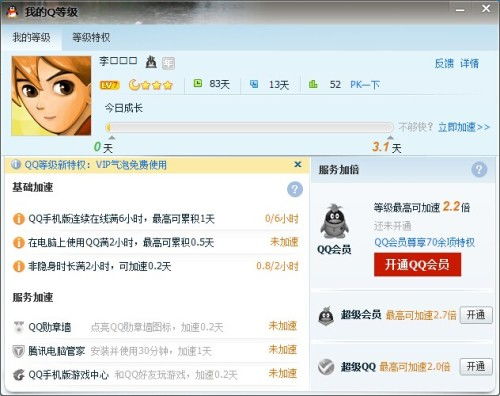Click the 今日成长 progress bar
Viewport: 500px width, 396px height.
click(249, 127)
